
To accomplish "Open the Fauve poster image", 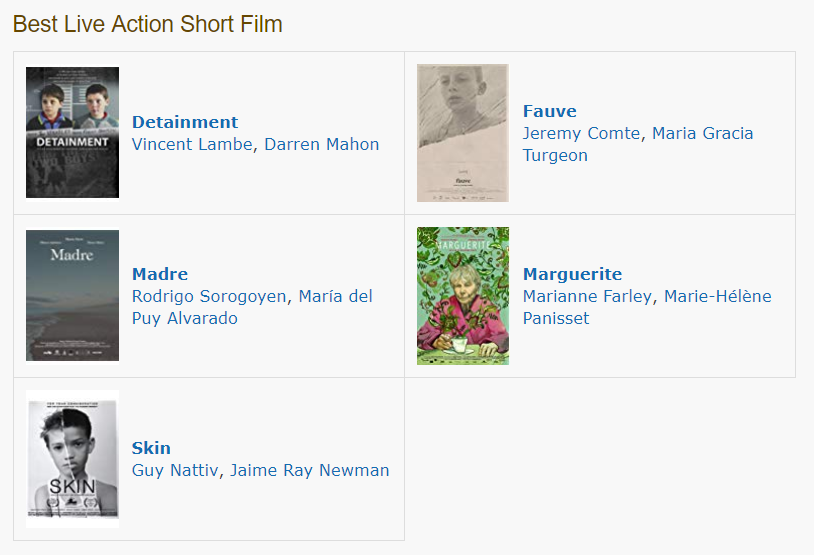I will tap(462, 133).
